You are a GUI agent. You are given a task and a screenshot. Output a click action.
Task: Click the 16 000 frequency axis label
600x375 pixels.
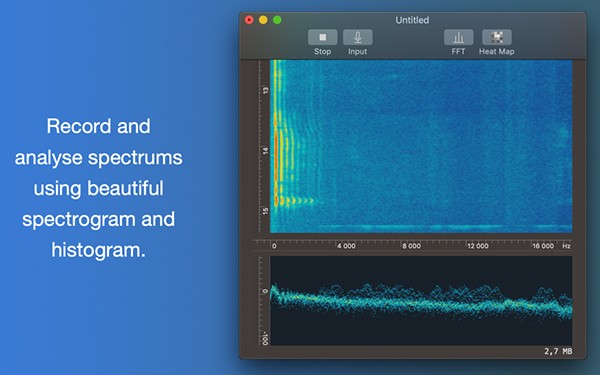click(543, 246)
